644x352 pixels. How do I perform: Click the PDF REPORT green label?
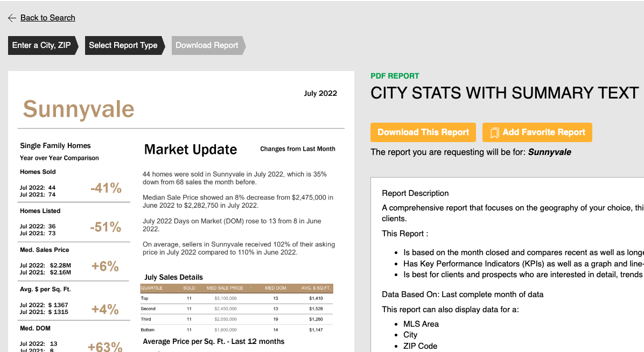click(395, 76)
